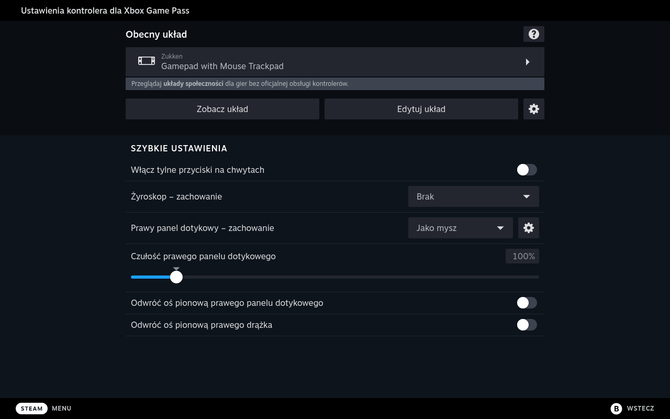Screen dimensions: 670x419
Task: Click the trackpad sensitivity slider handle
Action: click(176, 277)
